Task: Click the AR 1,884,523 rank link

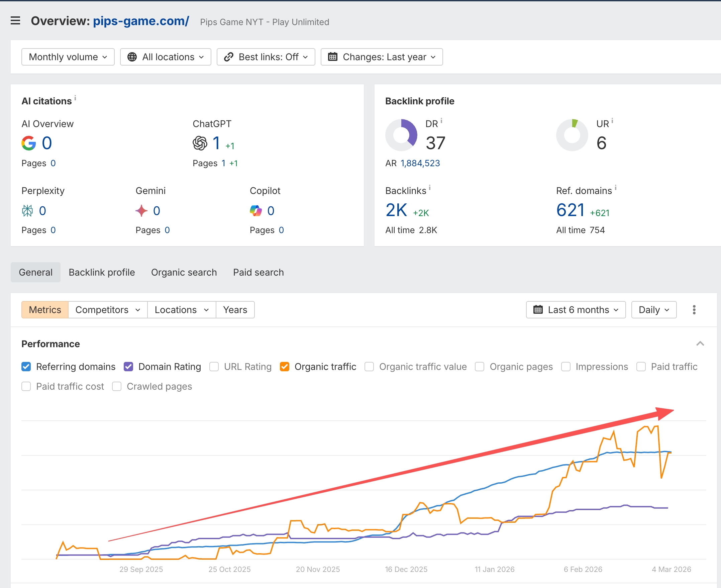Action: (420, 163)
